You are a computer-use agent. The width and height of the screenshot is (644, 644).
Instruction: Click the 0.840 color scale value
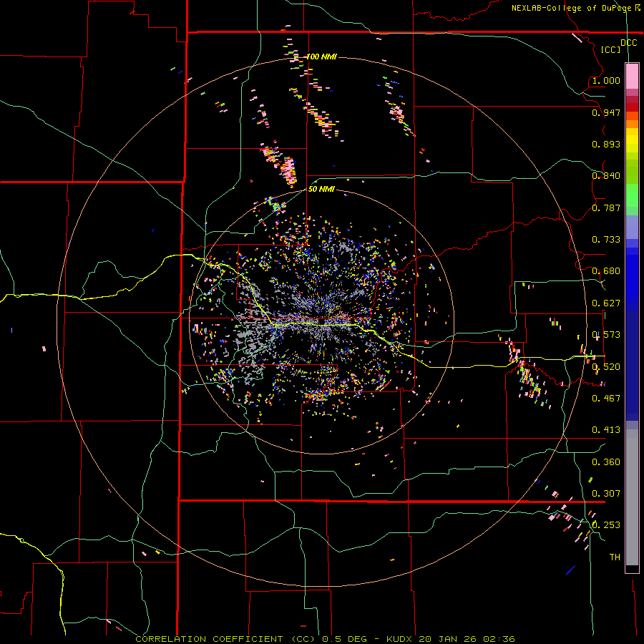click(x=606, y=175)
